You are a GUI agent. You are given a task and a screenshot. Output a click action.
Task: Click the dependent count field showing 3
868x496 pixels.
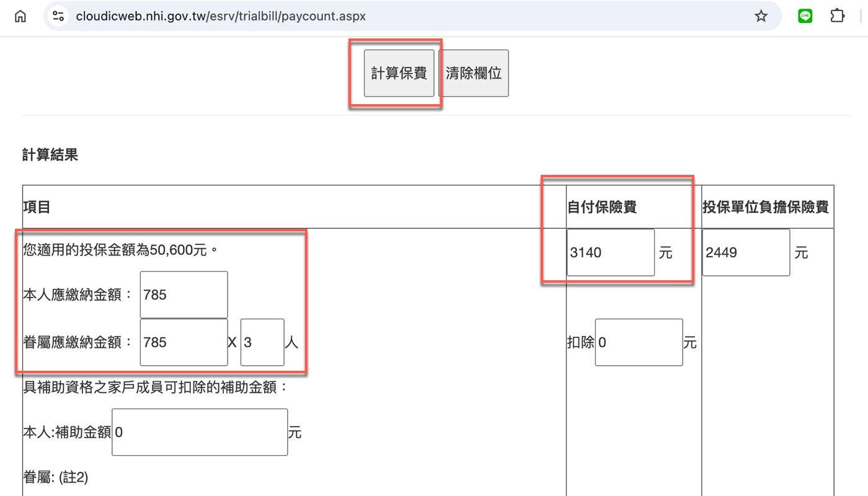tap(262, 342)
